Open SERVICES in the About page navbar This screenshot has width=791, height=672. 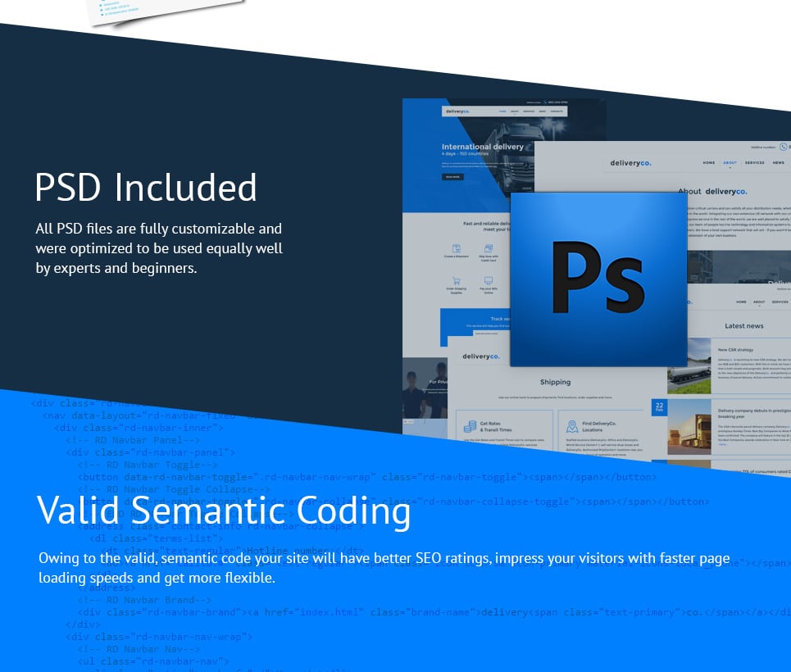pos(754,163)
